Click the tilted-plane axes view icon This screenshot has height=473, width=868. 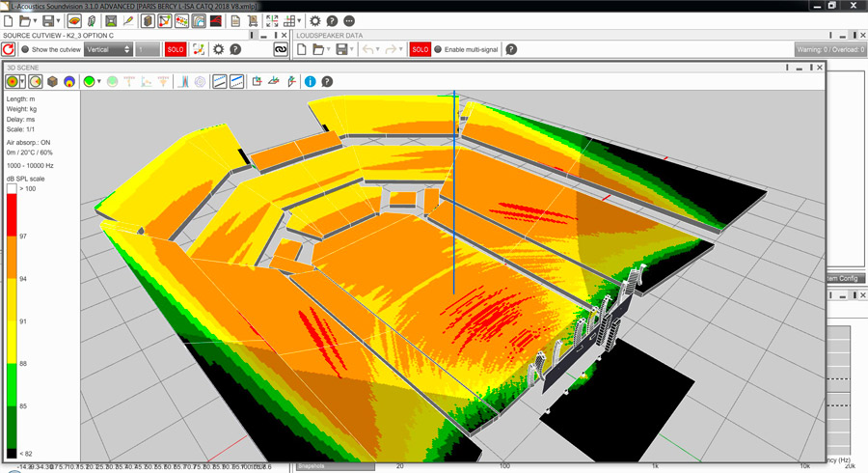pos(291,82)
